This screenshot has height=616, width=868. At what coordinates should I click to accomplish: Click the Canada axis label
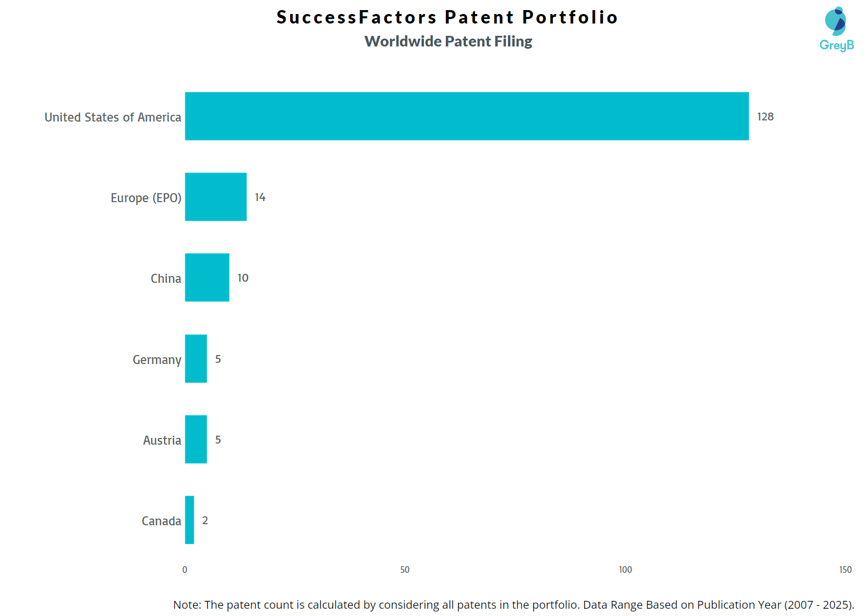(x=161, y=521)
